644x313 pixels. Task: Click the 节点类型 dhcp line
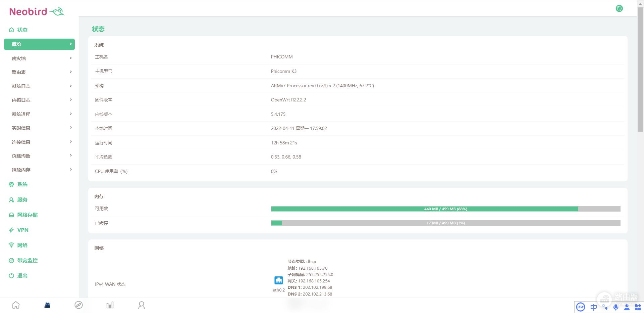coord(302,261)
